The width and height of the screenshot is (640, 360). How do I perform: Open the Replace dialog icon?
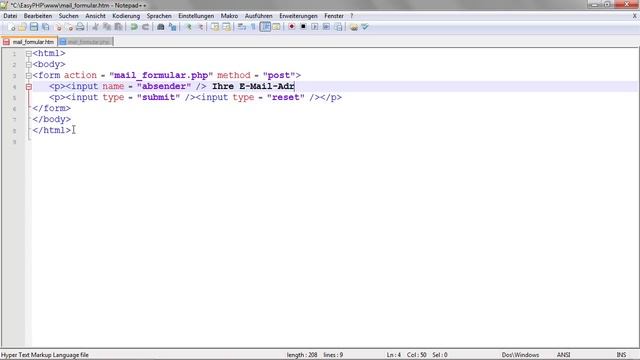click(x=172, y=27)
